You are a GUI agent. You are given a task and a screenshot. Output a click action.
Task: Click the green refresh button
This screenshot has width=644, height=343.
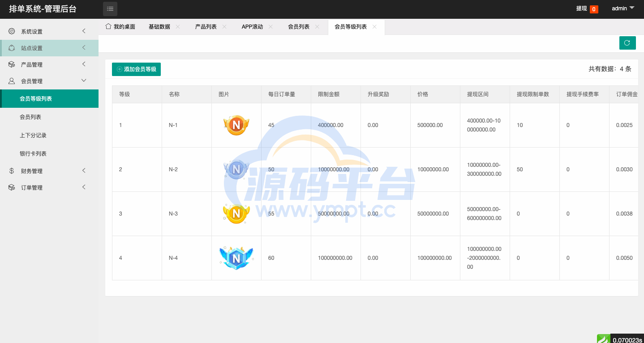click(627, 43)
